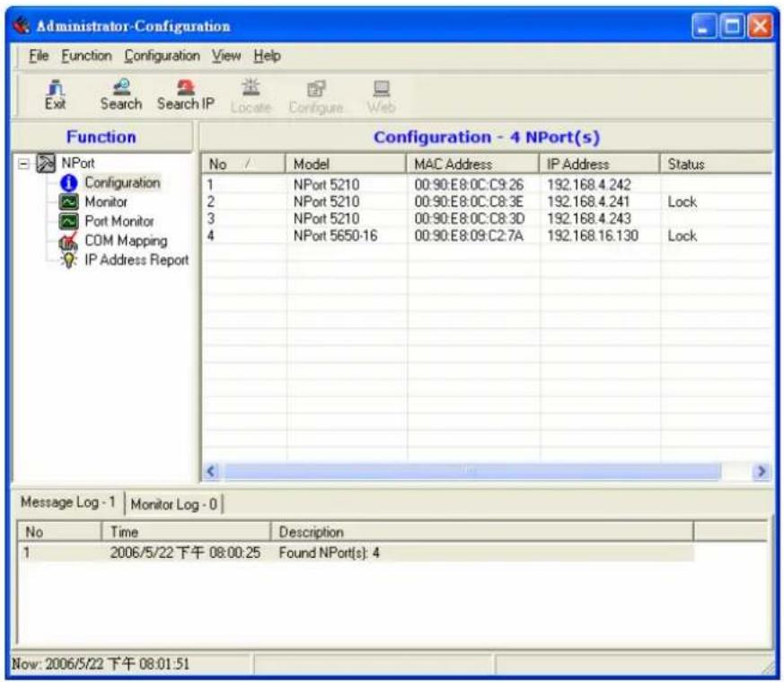Click the NPort root node icon
This screenshot has width=784, height=682.
(46, 163)
